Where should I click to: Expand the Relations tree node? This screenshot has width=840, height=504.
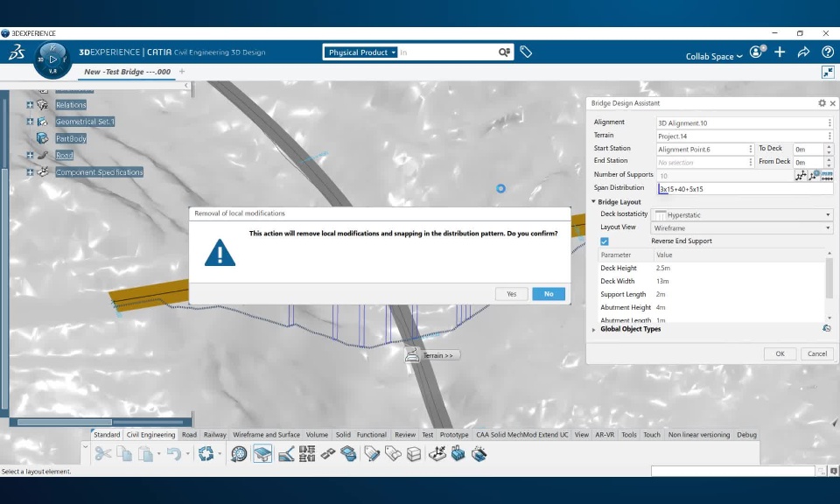[30, 105]
